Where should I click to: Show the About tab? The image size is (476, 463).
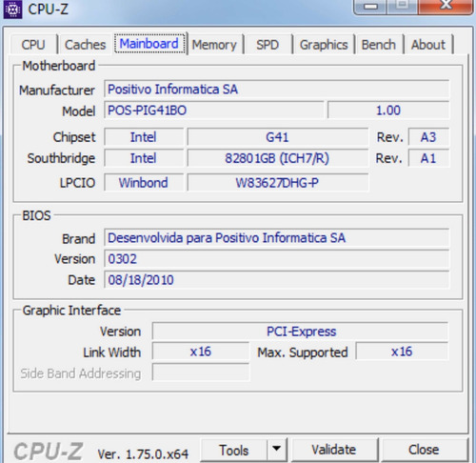[428, 45]
